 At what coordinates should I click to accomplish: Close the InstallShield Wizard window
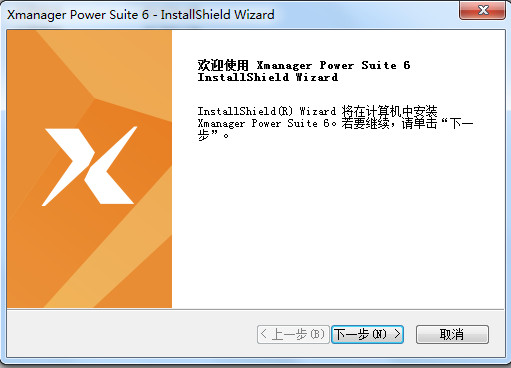pyautogui.click(x=482, y=10)
